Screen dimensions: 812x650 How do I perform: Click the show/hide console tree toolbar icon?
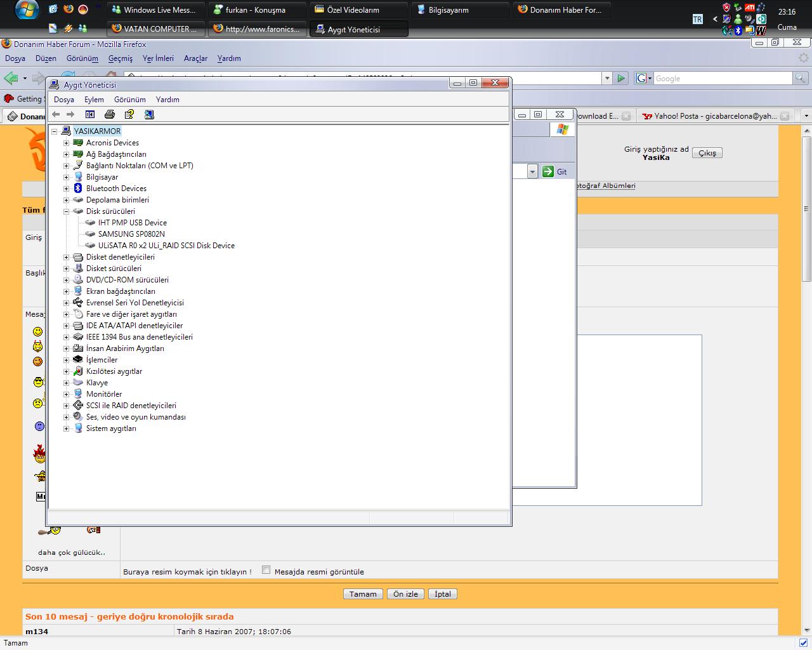[x=90, y=114]
